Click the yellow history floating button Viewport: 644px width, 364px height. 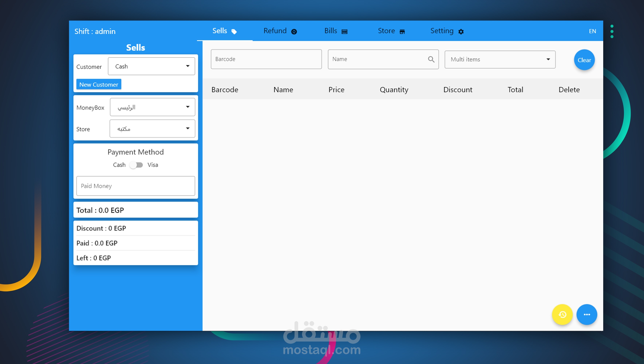click(x=562, y=314)
